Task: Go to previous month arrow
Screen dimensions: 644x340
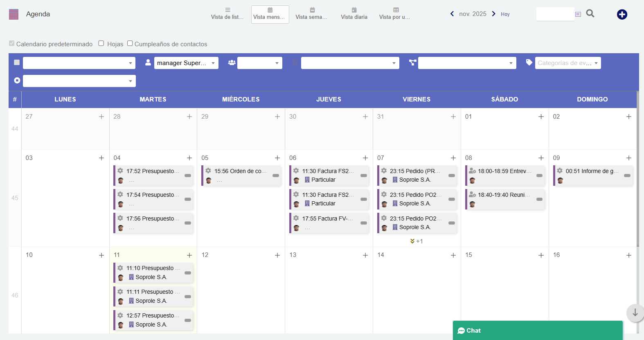Action: pos(452,14)
